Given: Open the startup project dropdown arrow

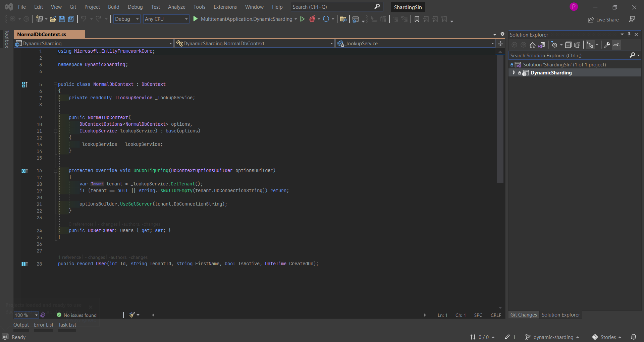Looking at the screenshot, I should tap(296, 19).
